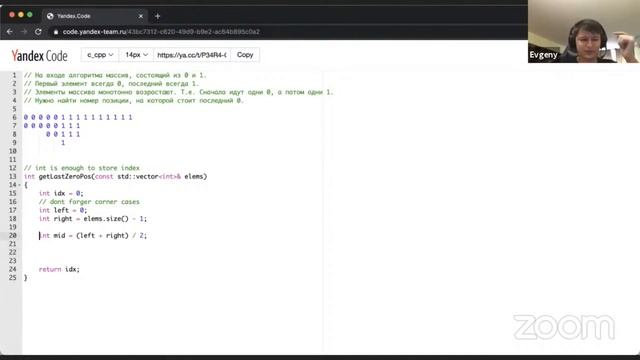Image resolution: width=640 pixels, height=360 pixels.
Task: Select the Yandex.Code browser tab
Action: coord(95,16)
